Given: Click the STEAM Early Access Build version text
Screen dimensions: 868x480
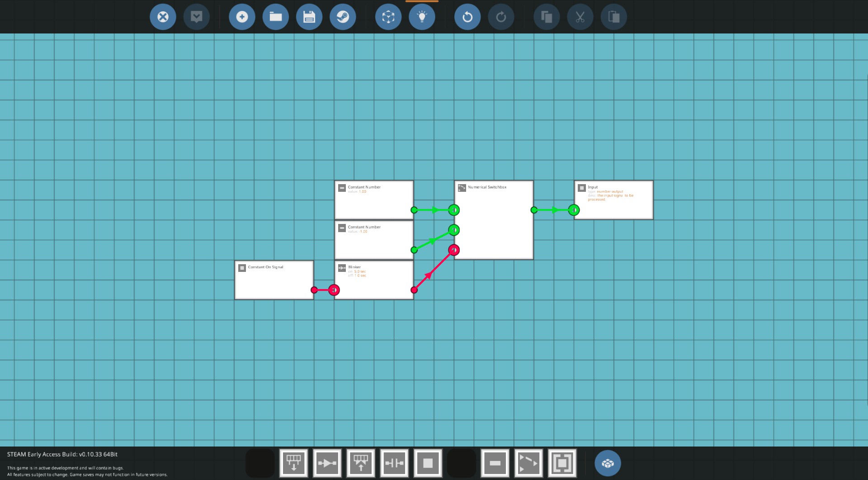Looking at the screenshot, I should click(x=62, y=454).
